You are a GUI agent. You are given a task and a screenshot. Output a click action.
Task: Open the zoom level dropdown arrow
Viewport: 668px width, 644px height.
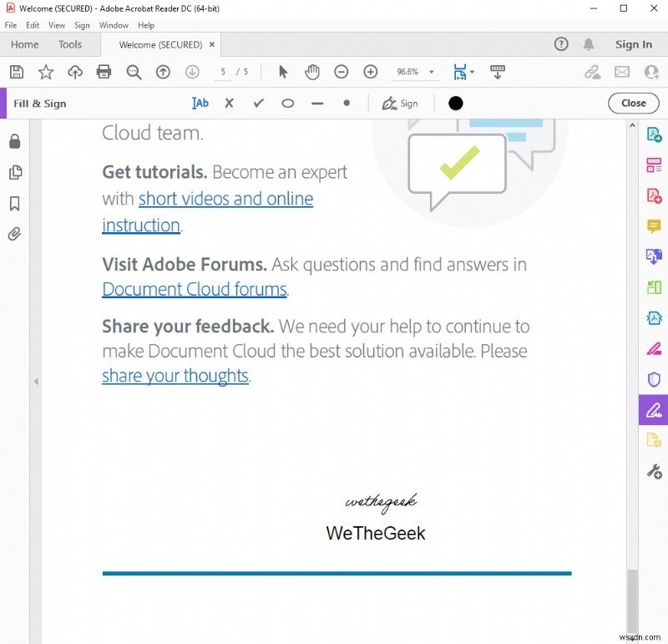pyautogui.click(x=431, y=72)
